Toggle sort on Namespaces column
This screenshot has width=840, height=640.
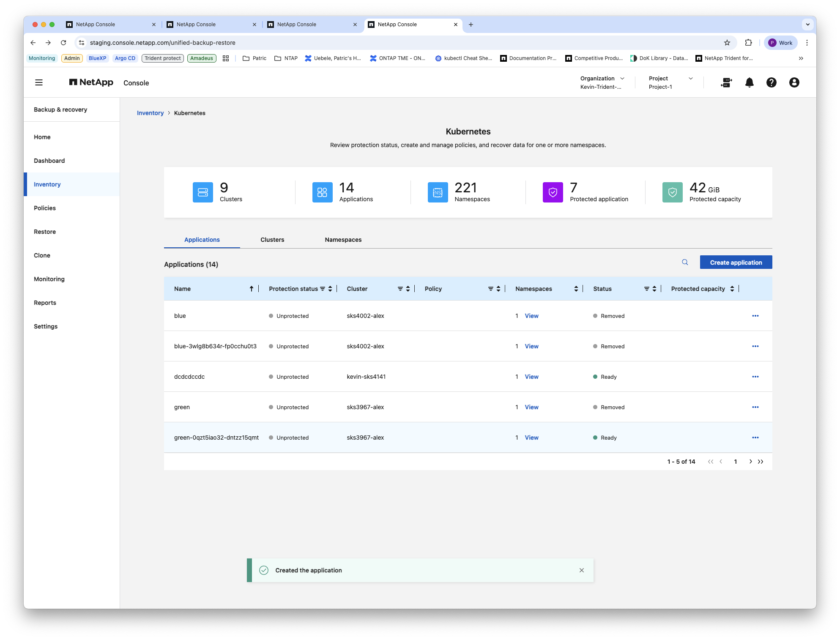click(576, 289)
